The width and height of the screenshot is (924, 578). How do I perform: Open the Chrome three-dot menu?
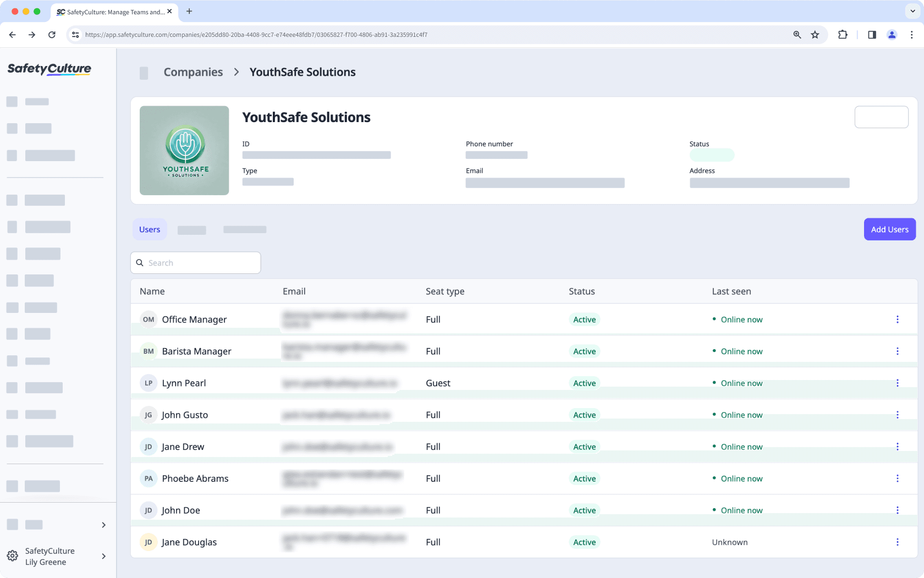pos(911,35)
